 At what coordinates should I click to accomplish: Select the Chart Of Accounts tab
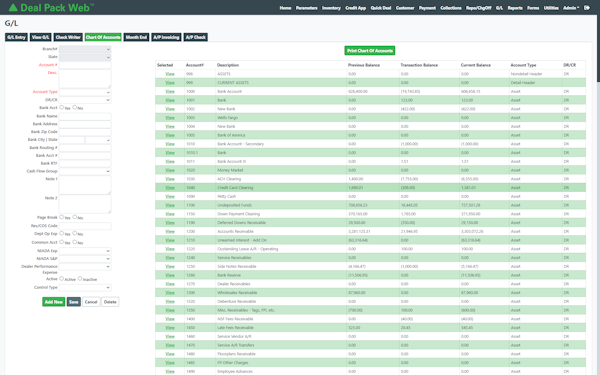pos(103,37)
